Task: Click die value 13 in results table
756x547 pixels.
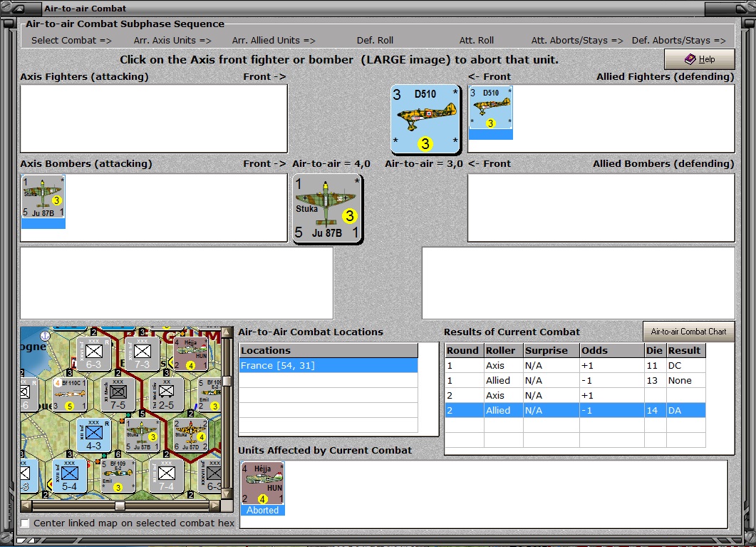Action: pyautogui.click(x=652, y=380)
